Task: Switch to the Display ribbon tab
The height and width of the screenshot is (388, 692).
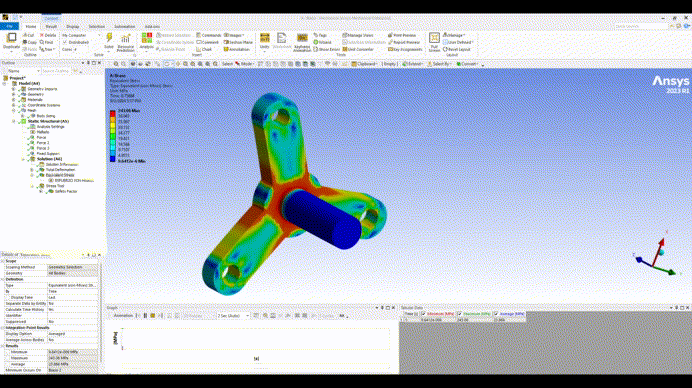Action: [72, 26]
